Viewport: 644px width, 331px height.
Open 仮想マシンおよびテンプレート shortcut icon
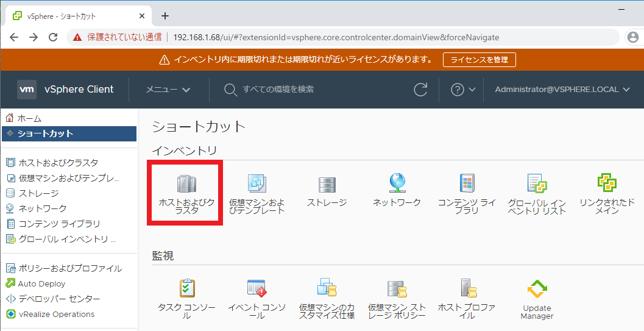(x=257, y=184)
